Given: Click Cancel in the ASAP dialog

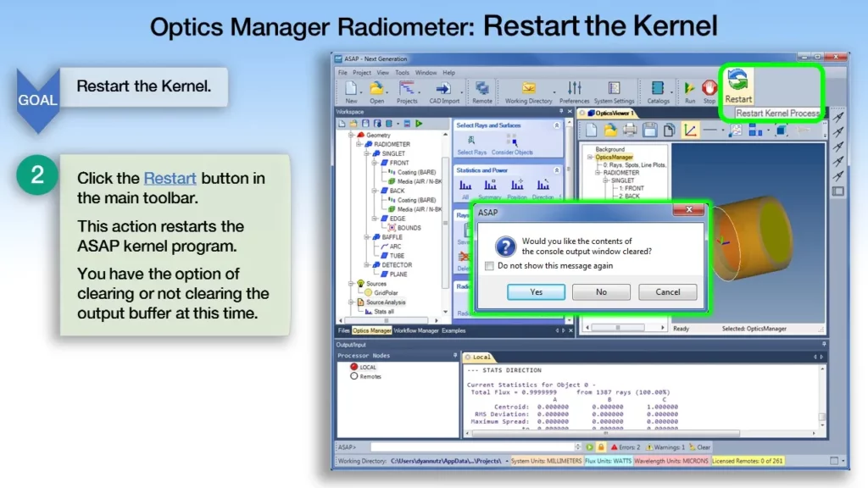Looking at the screenshot, I should [667, 291].
